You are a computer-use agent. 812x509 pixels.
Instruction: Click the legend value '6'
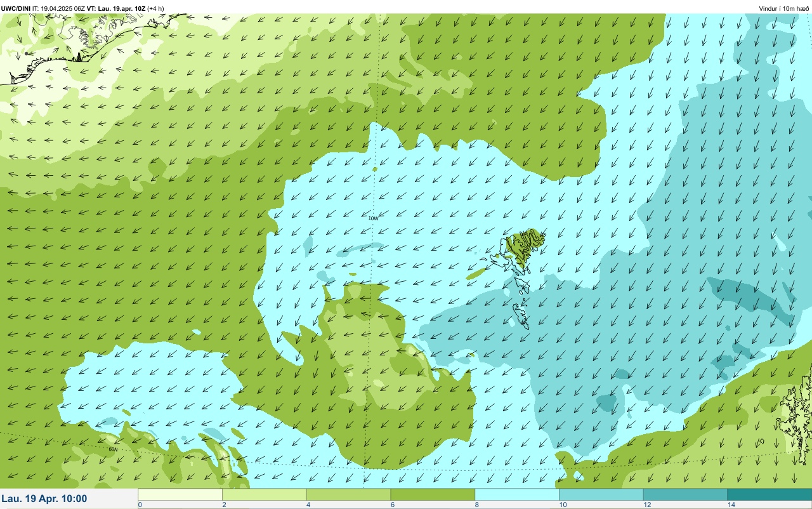pyautogui.click(x=392, y=505)
